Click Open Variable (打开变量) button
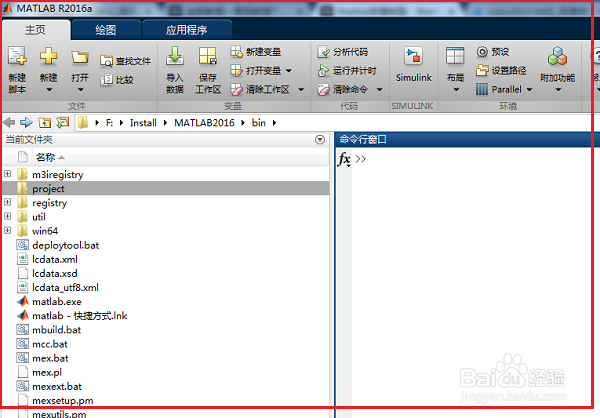 point(256,70)
